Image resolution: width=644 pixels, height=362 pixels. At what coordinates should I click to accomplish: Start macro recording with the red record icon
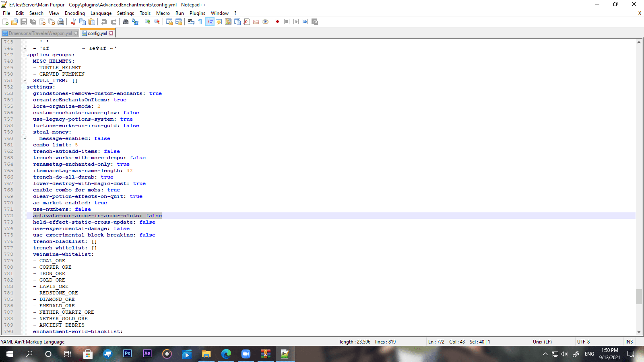pos(277,22)
